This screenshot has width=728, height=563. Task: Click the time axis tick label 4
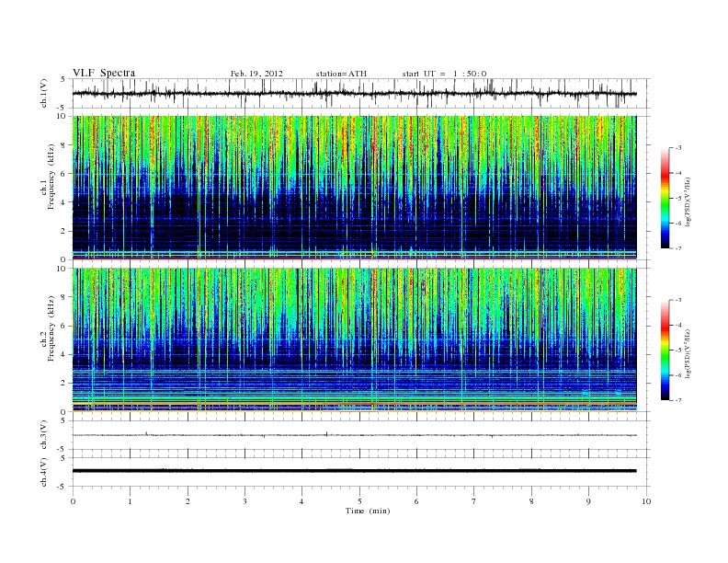(301, 501)
